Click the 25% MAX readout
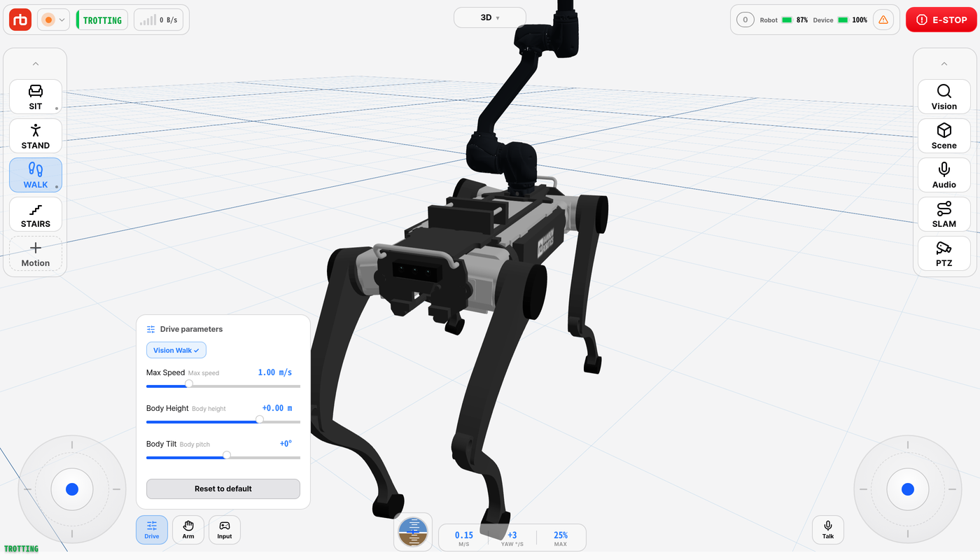This screenshot has height=560, width=980. (x=561, y=538)
